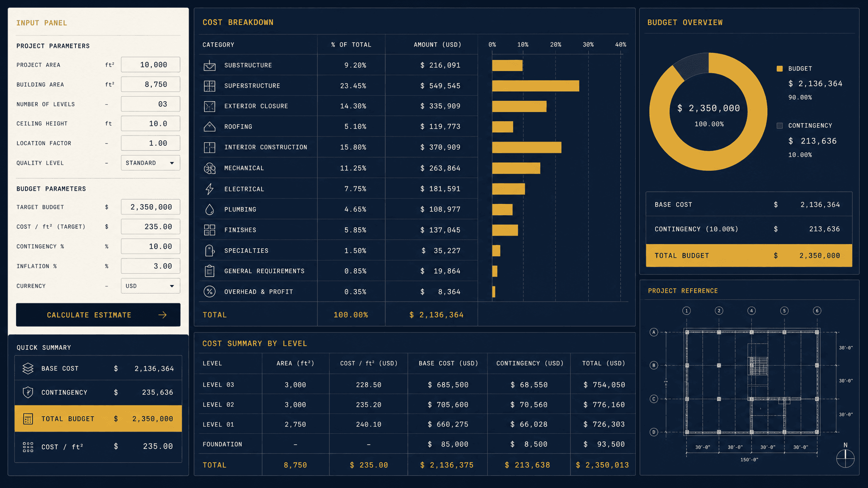Click the Overhead & Profit percent icon
The height and width of the screenshot is (488, 868).
point(209,291)
